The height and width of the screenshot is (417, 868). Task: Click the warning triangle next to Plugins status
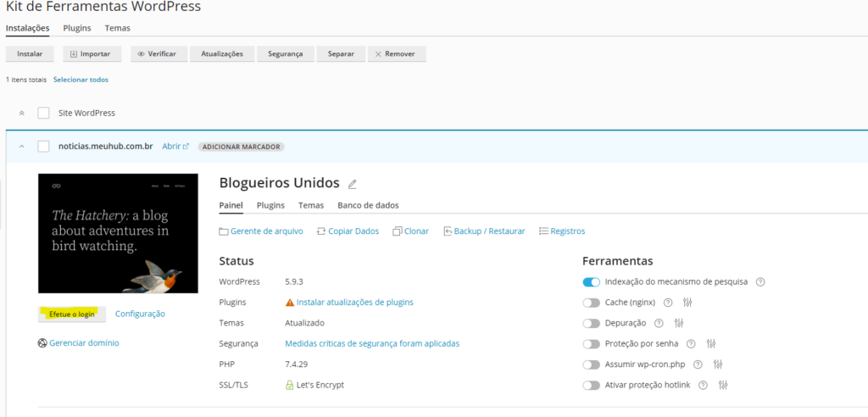click(x=290, y=303)
